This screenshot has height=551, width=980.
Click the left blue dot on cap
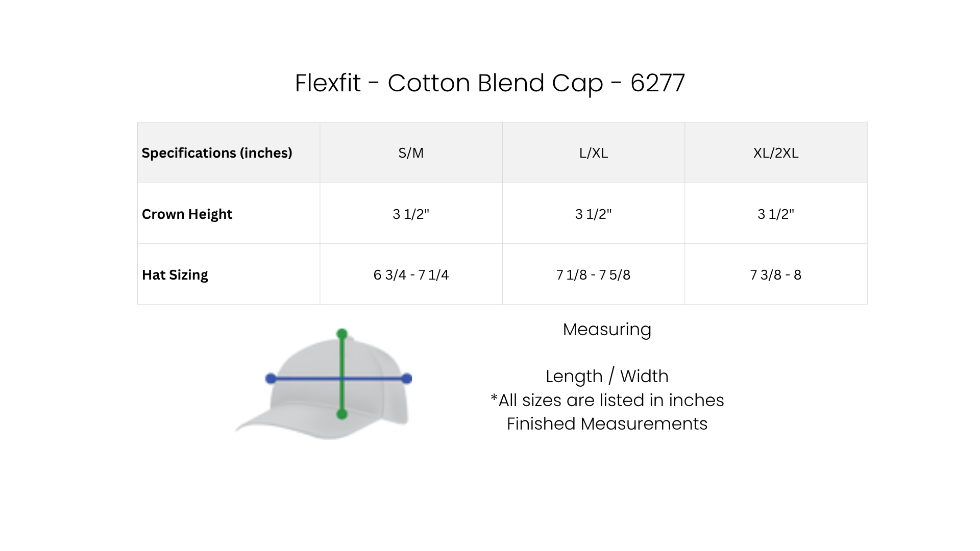(x=271, y=379)
